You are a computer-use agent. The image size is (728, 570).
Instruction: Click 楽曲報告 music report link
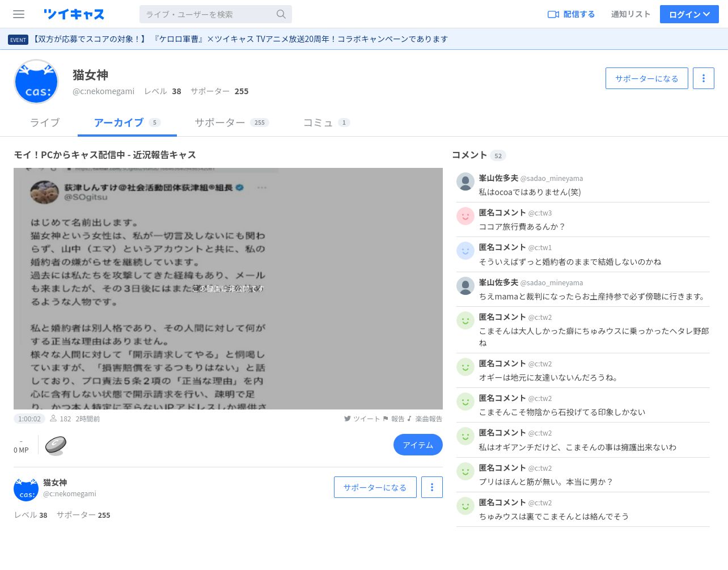425,419
